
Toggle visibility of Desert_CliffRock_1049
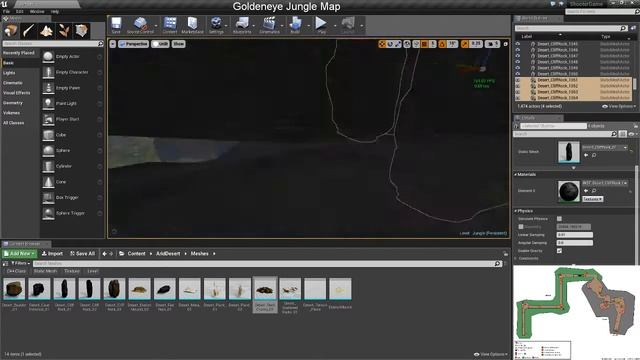coord(518,68)
